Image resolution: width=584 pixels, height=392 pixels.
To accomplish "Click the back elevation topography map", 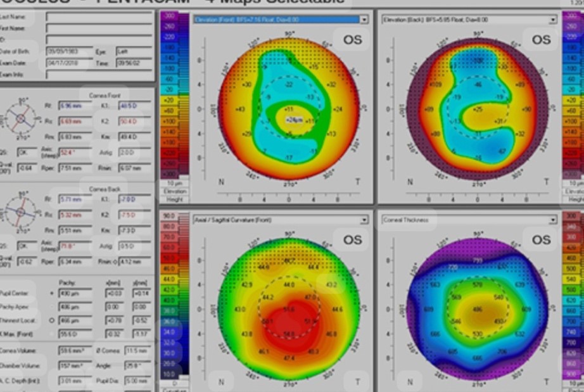I will point(478,108).
